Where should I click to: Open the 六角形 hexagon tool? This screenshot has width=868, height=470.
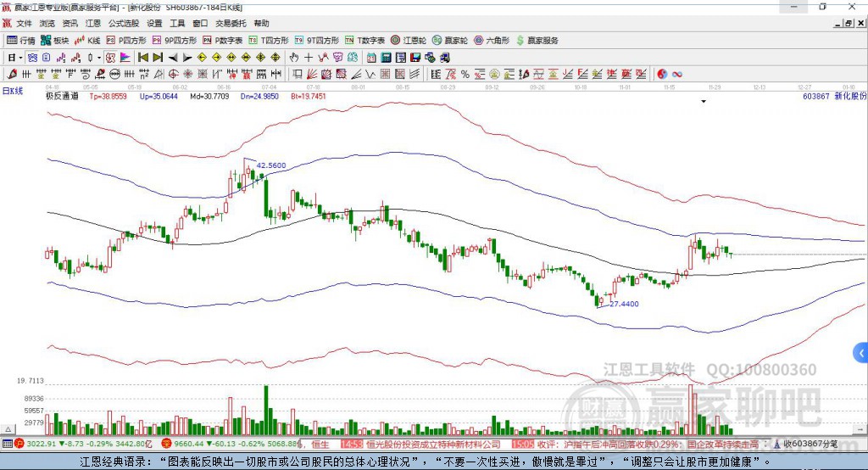(492, 41)
